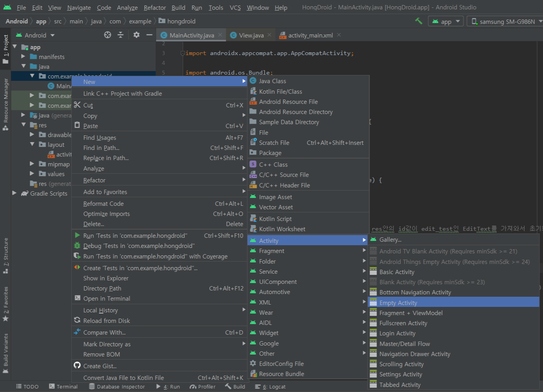The width and height of the screenshot is (543, 392).
Task: Open the Favorites side panel
Action: [x=5, y=304]
